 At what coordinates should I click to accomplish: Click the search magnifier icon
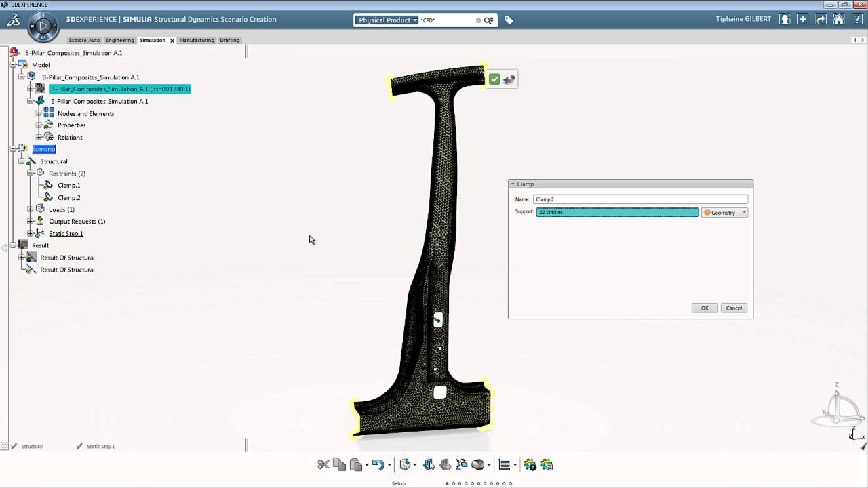(x=488, y=20)
